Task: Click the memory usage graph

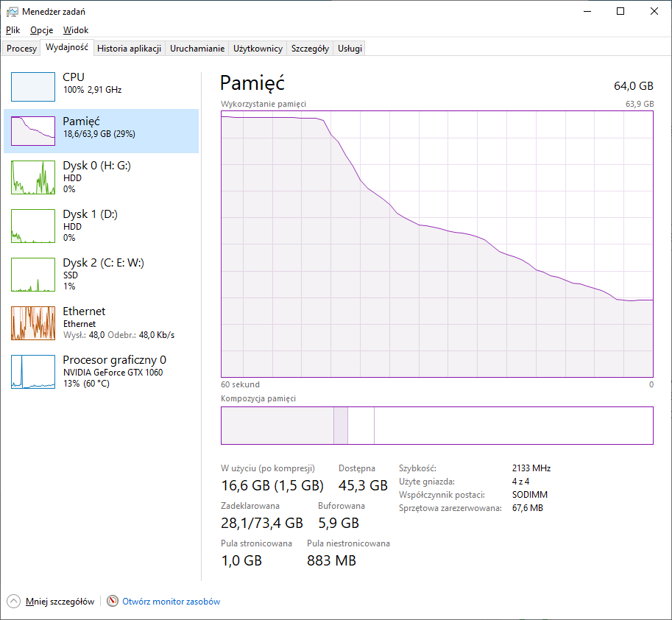Action: [437, 244]
